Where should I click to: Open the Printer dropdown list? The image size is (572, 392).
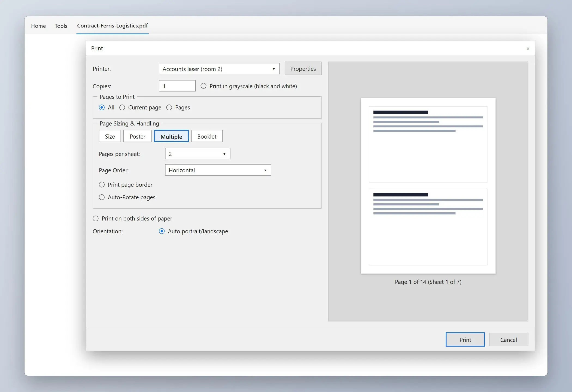[x=219, y=69]
